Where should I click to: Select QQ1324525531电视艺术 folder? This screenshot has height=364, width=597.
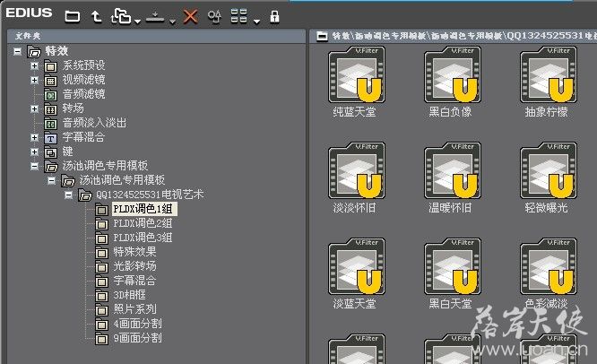[x=150, y=195]
